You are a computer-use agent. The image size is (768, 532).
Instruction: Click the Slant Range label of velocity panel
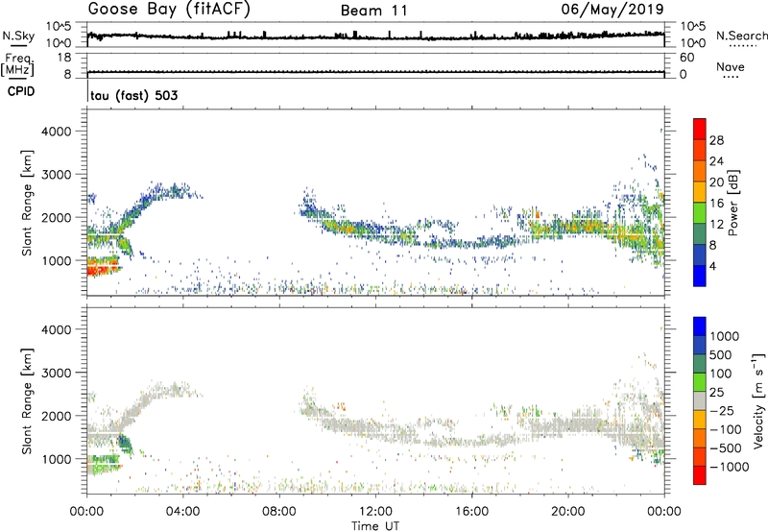[x=27, y=401]
